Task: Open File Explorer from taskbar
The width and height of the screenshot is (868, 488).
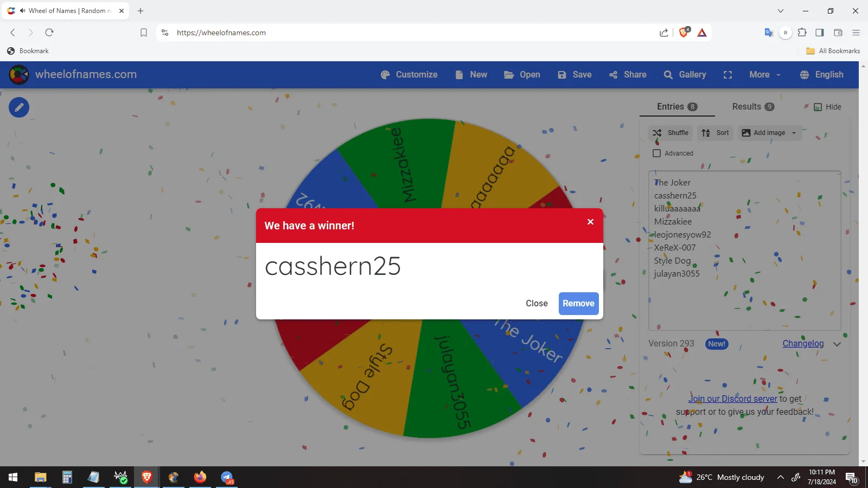Action: click(40, 477)
